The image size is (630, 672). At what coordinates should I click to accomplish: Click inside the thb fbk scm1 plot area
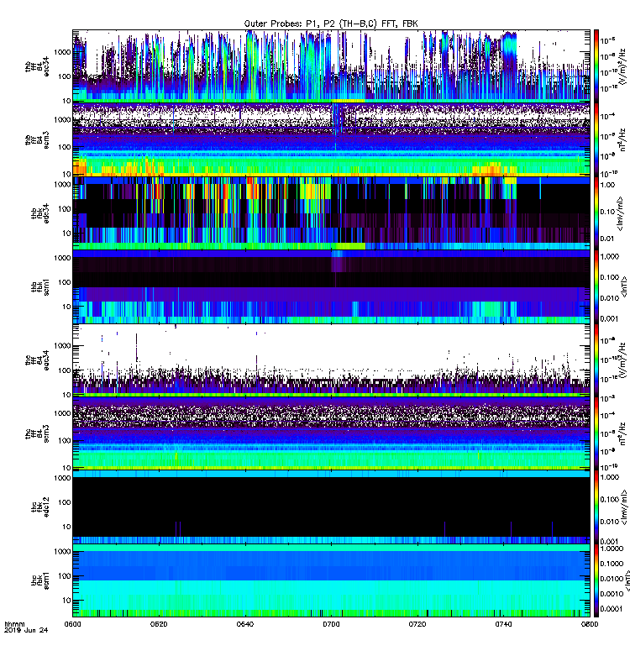point(331,286)
